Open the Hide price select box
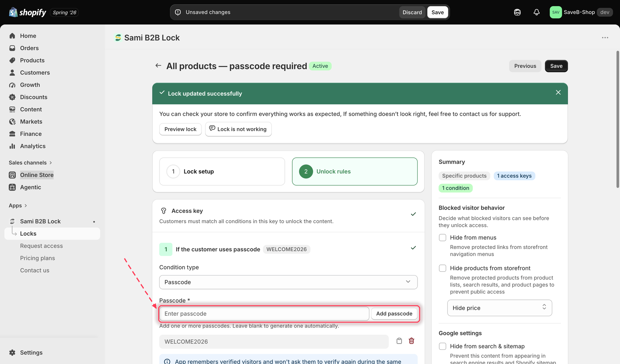 (500, 308)
